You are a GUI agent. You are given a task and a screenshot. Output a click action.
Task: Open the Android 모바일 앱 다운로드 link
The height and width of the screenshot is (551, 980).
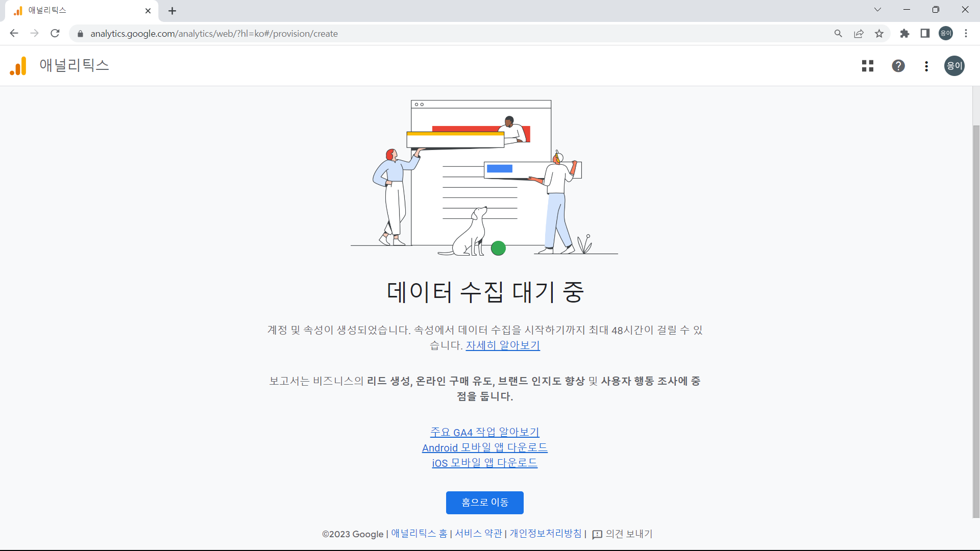click(484, 447)
